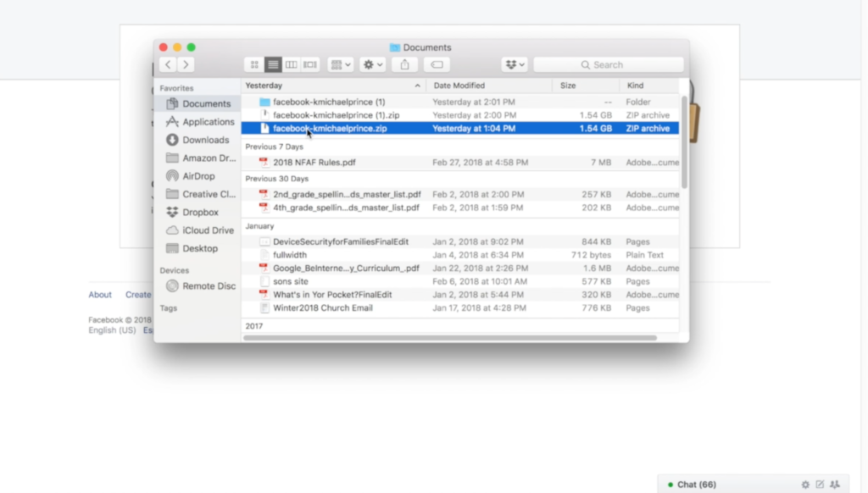The height and width of the screenshot is (493, 868).
Task: Select the 2018 NFAF Rules.pdf file
Action: tap(314, 163)
